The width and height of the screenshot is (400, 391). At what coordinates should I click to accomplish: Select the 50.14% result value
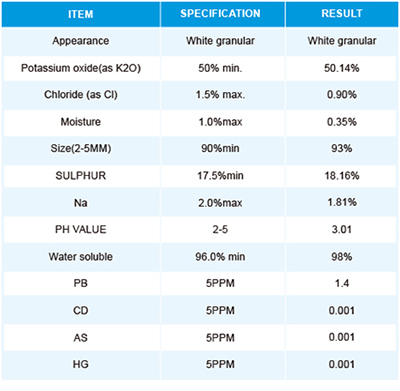click(x=342, y=68)
